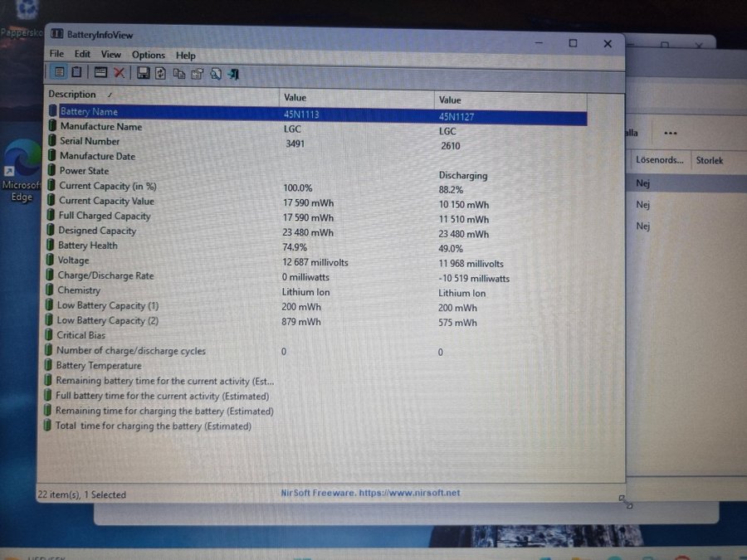Image resolution: width=747 pixels, height=560 pixels.
Task: Click the Value header above 45N1113
Action: (x=356, y=98)
